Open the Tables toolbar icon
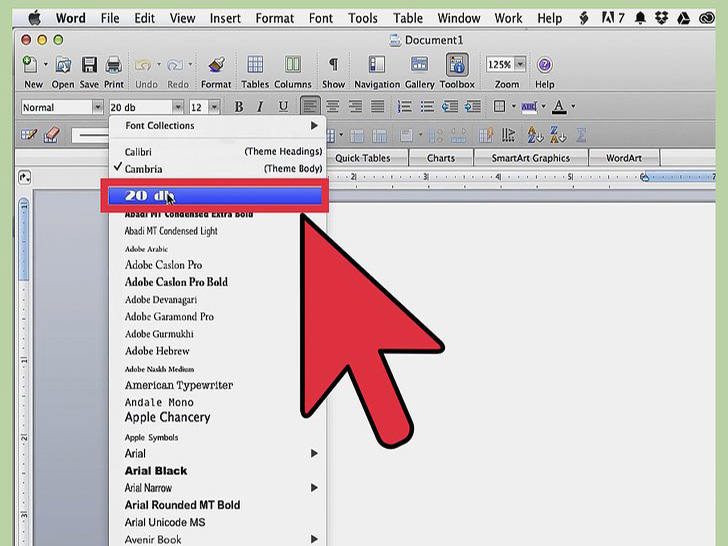This screenshot has height=546, width=728. coord(255,65)
